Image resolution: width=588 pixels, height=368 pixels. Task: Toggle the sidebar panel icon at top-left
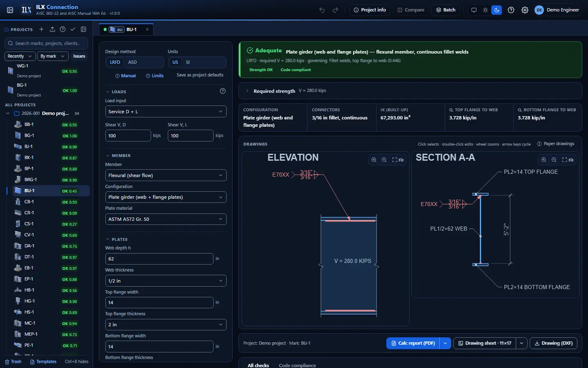10,10
